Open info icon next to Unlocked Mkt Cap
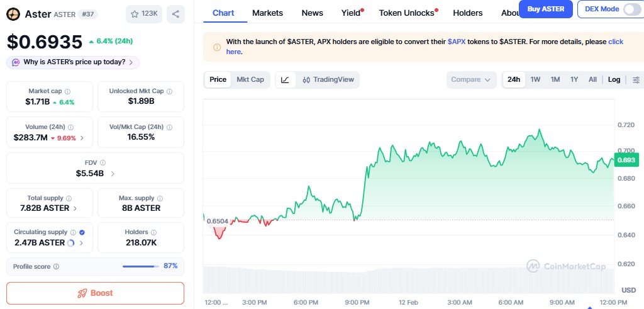Screen dimensions: 644x309 coord(170,91)
